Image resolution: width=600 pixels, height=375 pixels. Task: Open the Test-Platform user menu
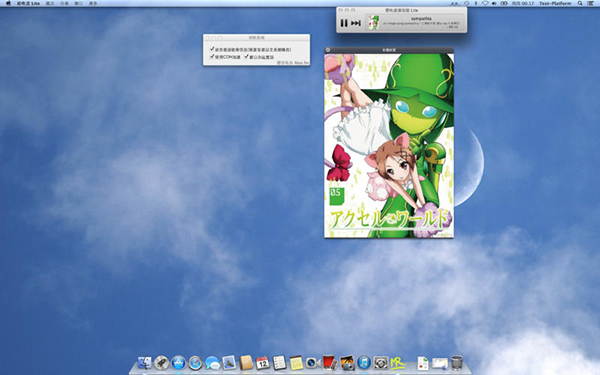click(555, 3)
